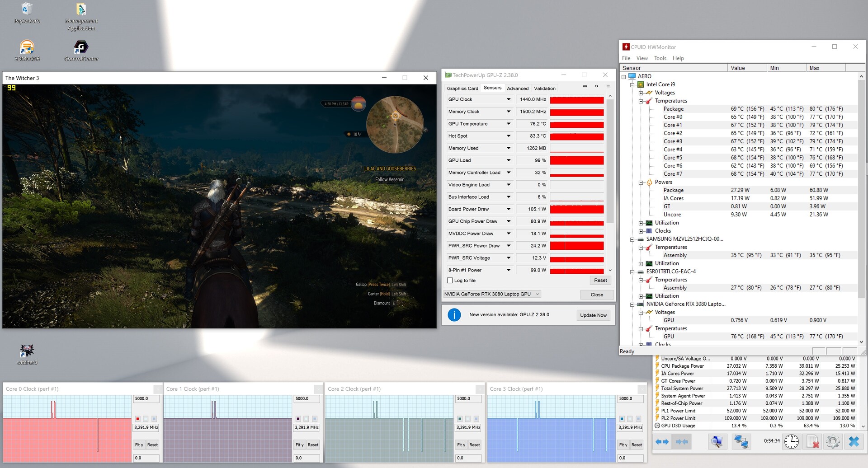Toggle the light-blue box in Core 3 Clock panel
Viewport: 868px width, 468px height.
(638, 419)
